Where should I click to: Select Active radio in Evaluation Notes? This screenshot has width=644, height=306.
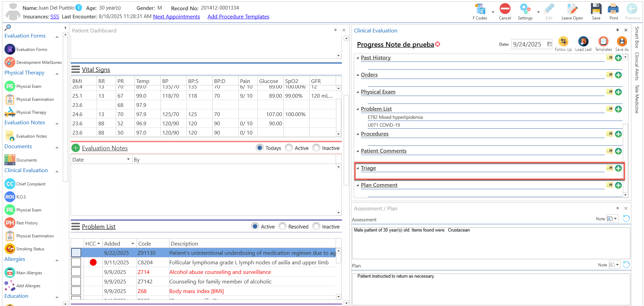coord(289,148)
